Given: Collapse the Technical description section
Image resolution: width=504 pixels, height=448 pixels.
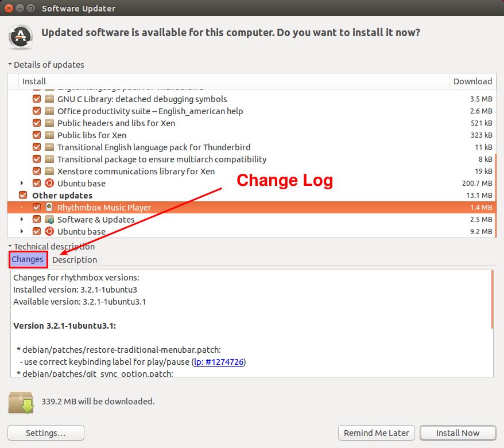Looking at the screenshot, I should click(10, 246).
